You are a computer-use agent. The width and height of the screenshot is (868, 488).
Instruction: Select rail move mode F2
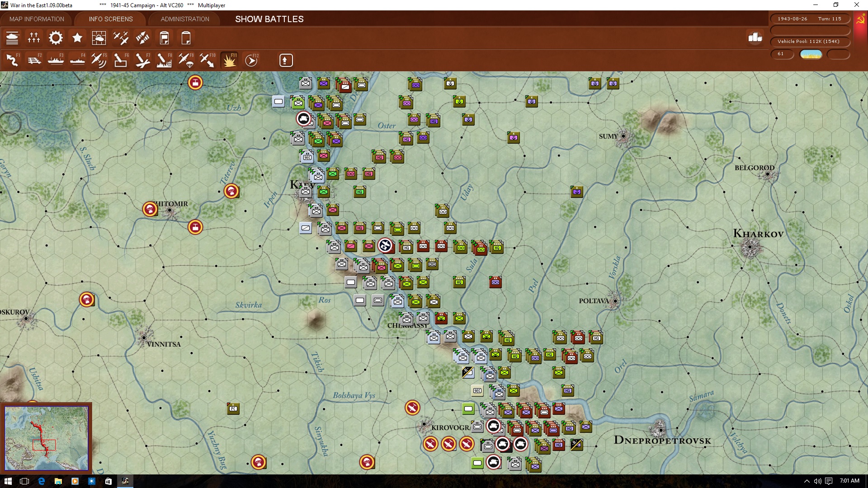pyautogui.click(x=34, y=60)
